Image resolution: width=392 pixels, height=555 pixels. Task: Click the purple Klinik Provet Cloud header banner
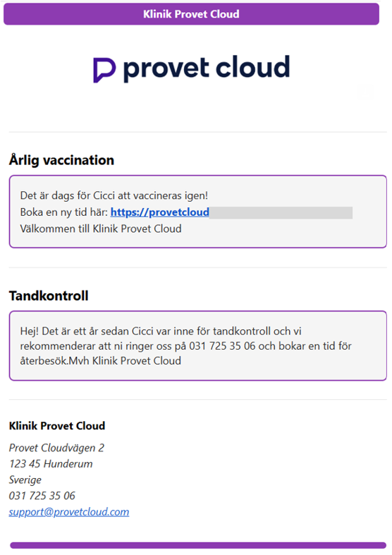(191, 14)
